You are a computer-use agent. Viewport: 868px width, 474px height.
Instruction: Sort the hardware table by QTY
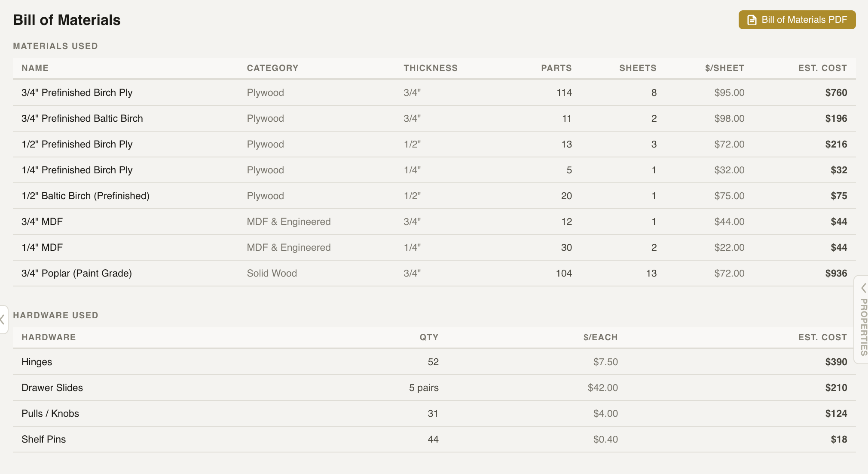point(428,337)
